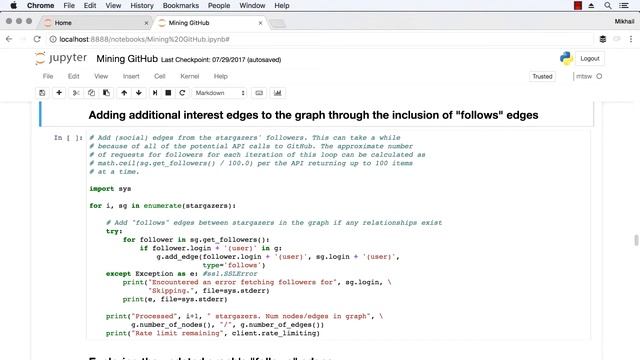Reload the current page
The image size is (640, 360).
point(37,39)
